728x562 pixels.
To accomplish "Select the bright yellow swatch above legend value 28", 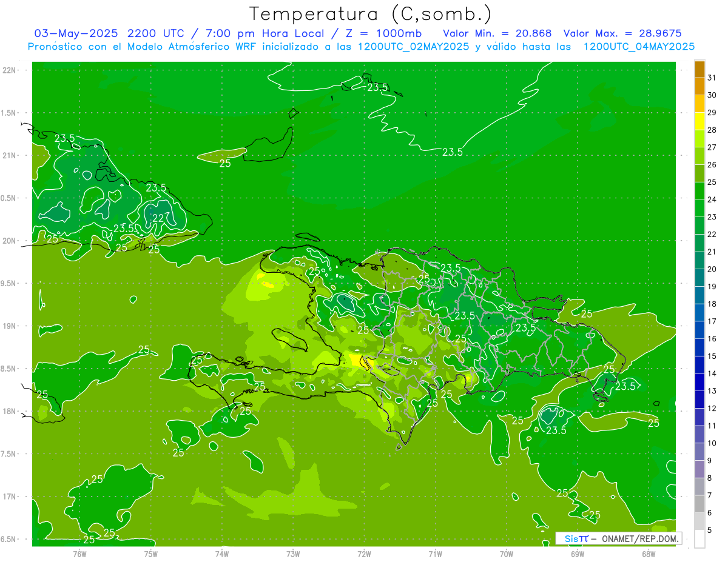I will (699, 121).
